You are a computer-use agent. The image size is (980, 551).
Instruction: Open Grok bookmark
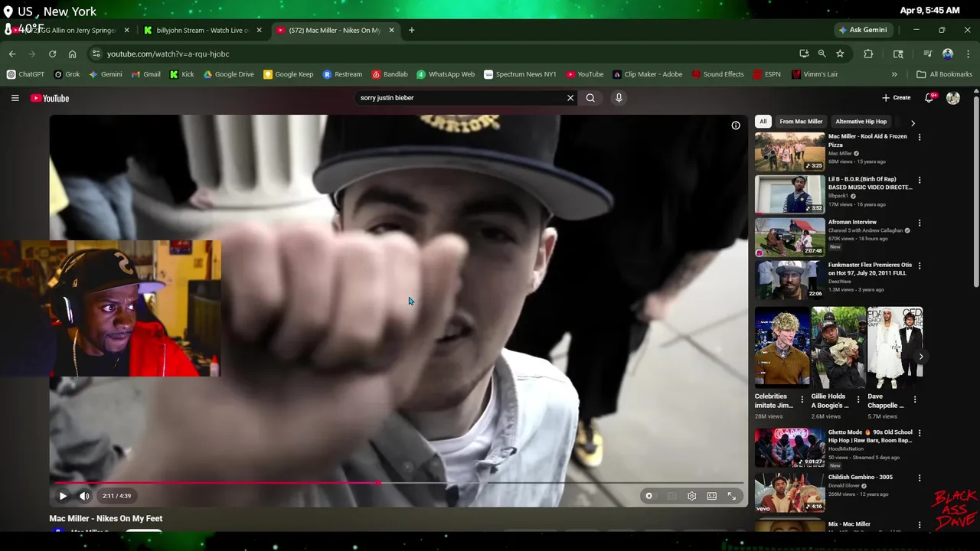pyautogui.click(x=67, y=74)
